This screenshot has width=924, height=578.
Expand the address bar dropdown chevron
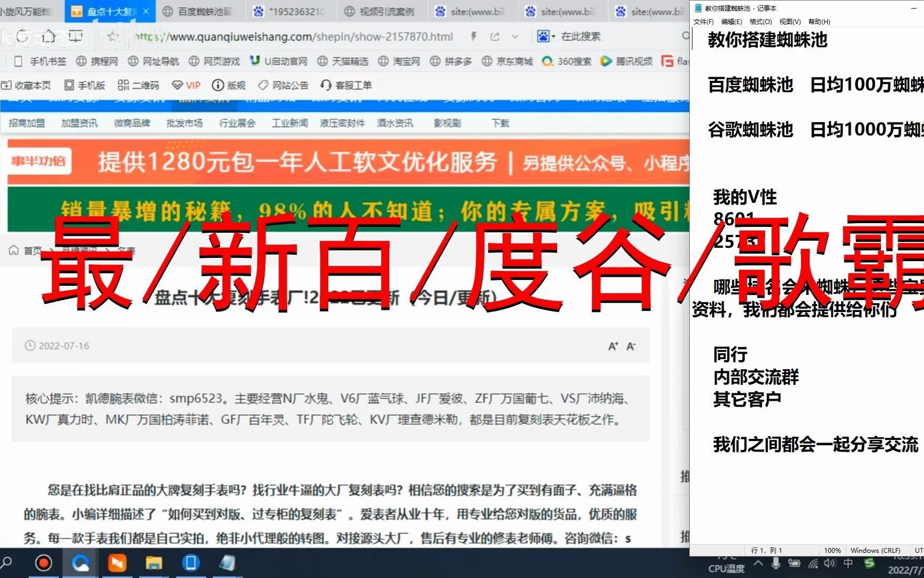click(515, 36)
